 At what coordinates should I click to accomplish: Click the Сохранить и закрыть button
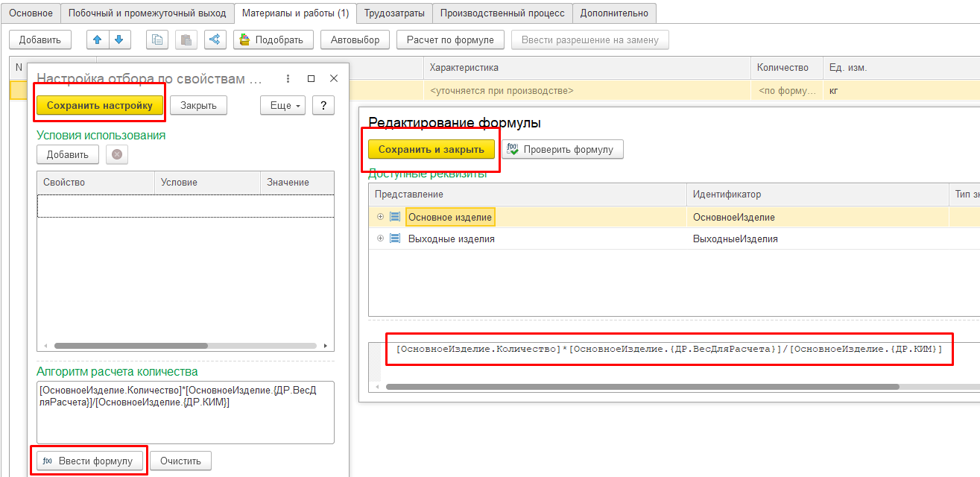[431, 149]
